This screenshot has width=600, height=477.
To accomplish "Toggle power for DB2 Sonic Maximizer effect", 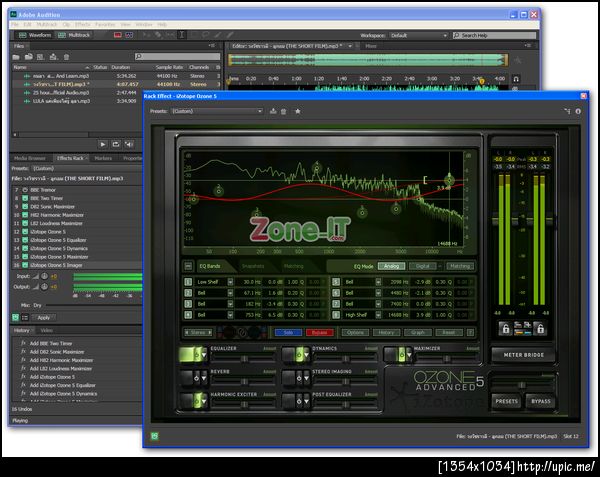I will (x=25, y=207).
